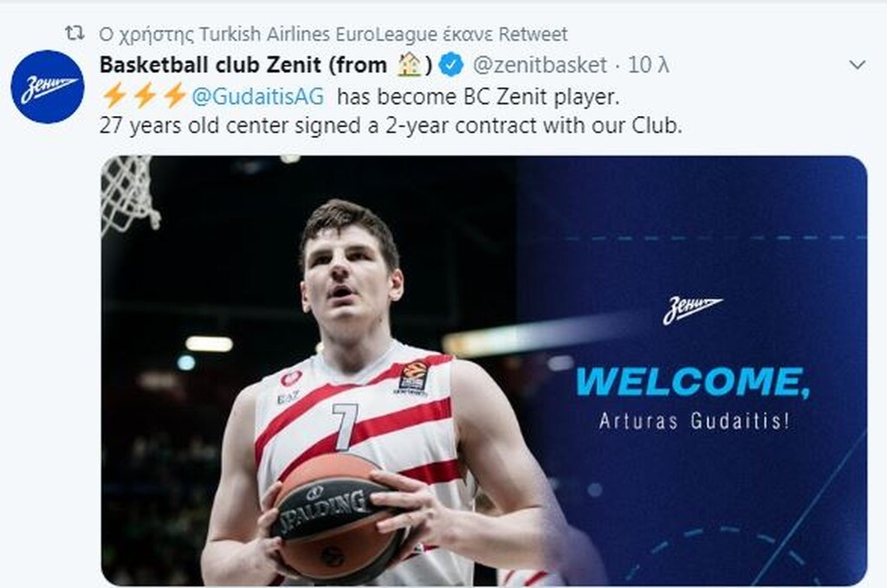Viewport: 887px width, 588px height.
Task: Open the @GudaitisAG mention link
Action: (257, 96)
